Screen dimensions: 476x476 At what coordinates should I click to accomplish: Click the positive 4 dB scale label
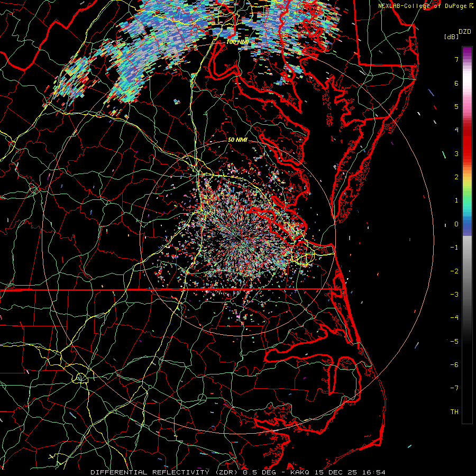click(456, 130)
